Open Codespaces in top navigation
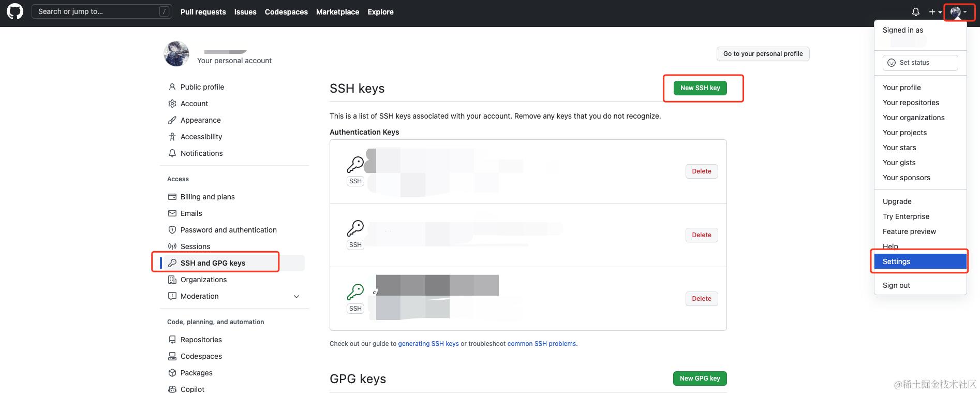 click(286, 12)
